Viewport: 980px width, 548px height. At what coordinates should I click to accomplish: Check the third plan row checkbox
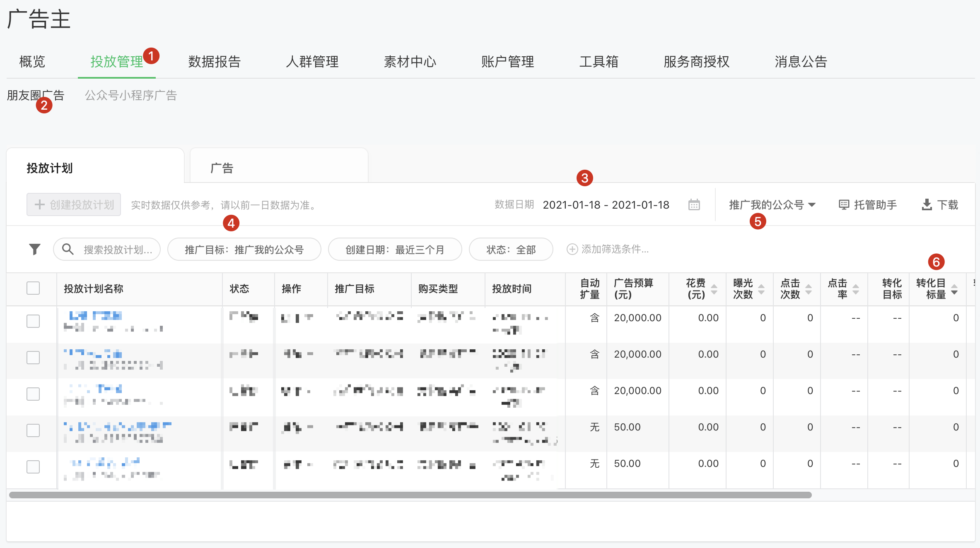[33, 394]
